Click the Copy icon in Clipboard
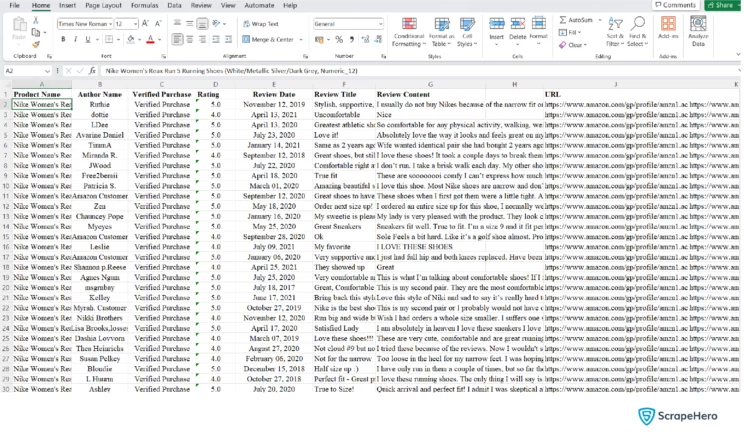Screen dimensions: 744x437 36,32
